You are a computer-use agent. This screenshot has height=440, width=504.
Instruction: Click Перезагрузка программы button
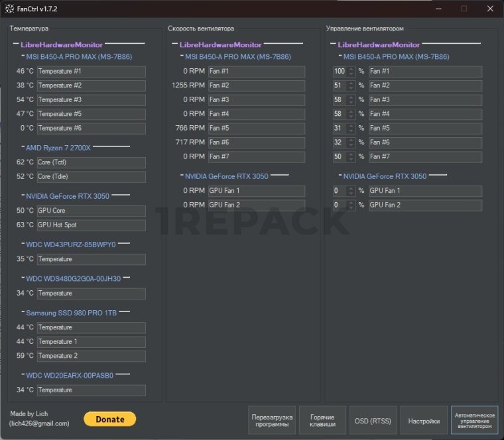tap(272, 420)
